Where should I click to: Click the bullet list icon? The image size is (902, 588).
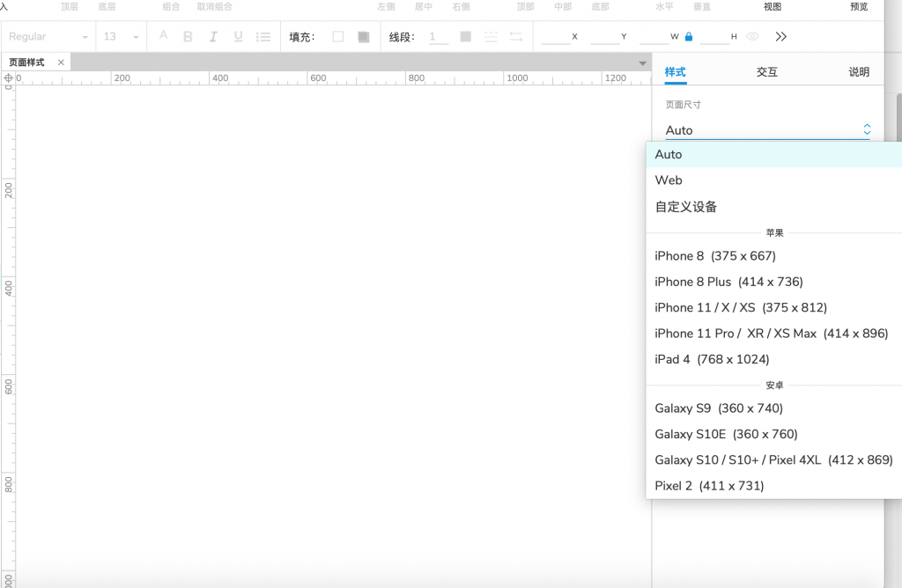click(x=262, y=37)
